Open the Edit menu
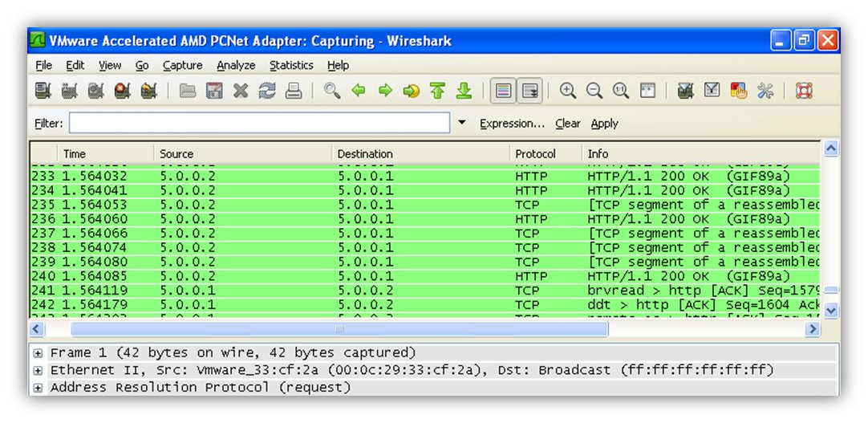This screenshot has height=423, width=868. [x=75, y=65]
